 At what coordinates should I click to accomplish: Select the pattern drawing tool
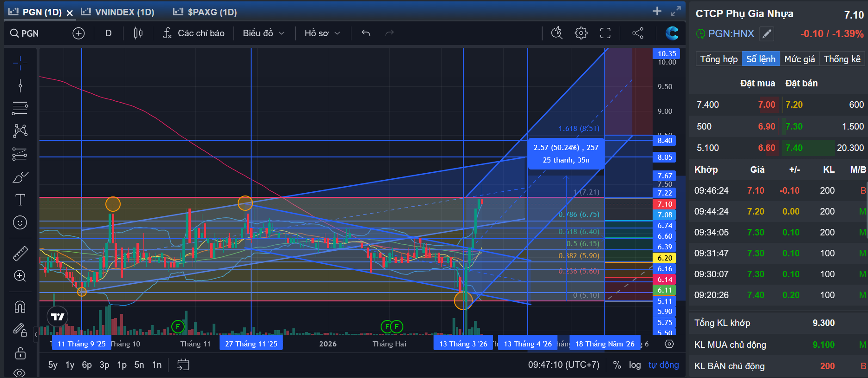pyautogui.click(x=20, y=131)
